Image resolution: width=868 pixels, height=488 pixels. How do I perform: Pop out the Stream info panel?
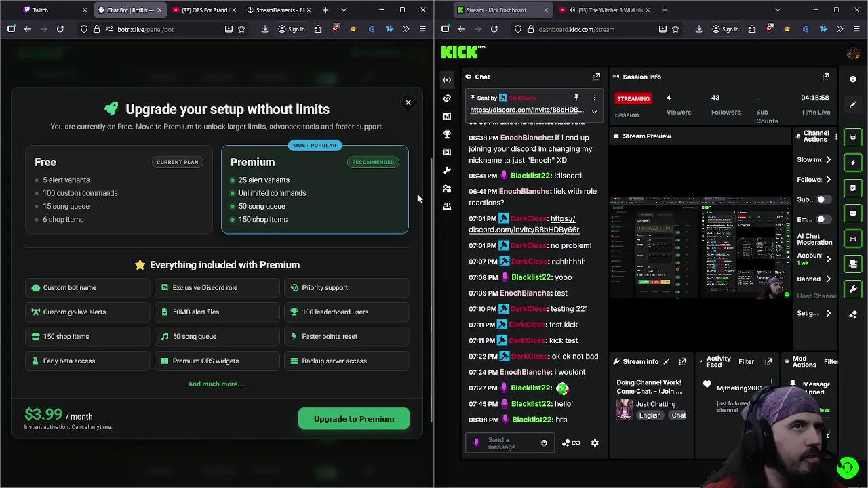683,361
